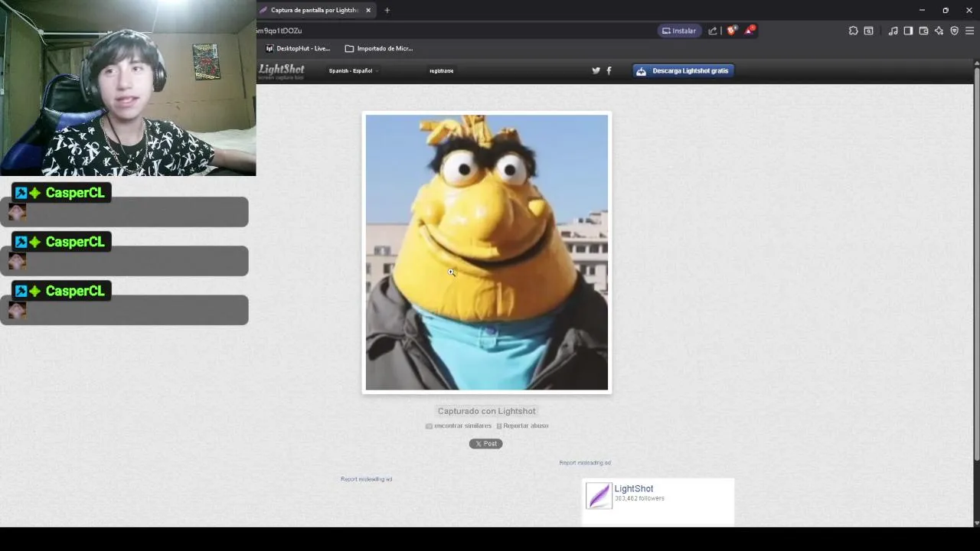Screen dimensions: 980x551
Task: Minimize the browser window
Action: tap(922, 10)
